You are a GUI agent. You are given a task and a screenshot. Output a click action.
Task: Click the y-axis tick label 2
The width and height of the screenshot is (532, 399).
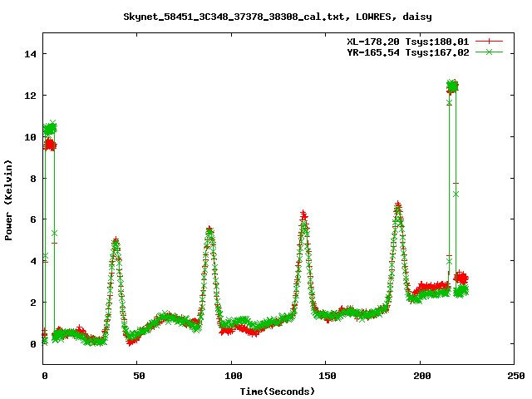pyautogui.click(x=33, y=303)
